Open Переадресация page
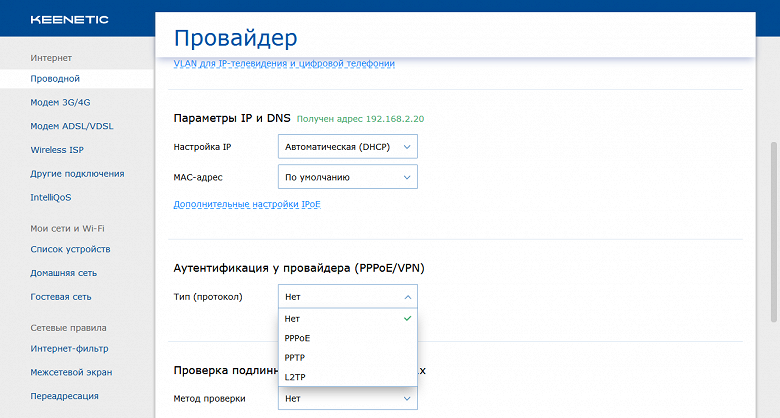The height and width of the screenshot is (418, 780). tap(64, 396)
